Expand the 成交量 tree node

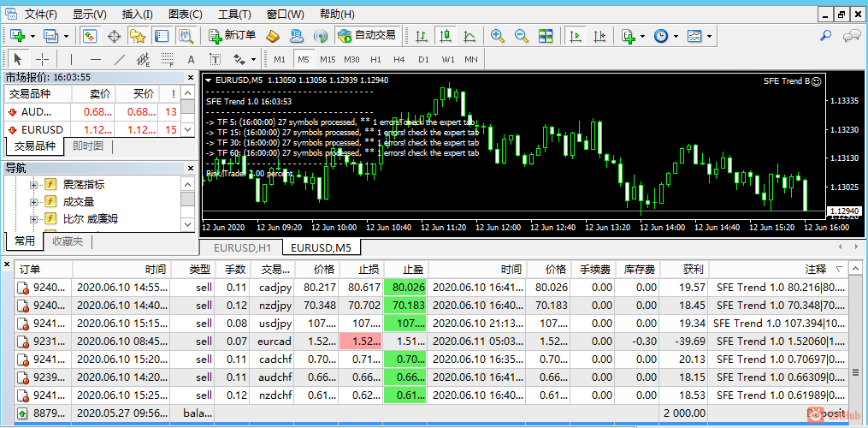point(33,202)
